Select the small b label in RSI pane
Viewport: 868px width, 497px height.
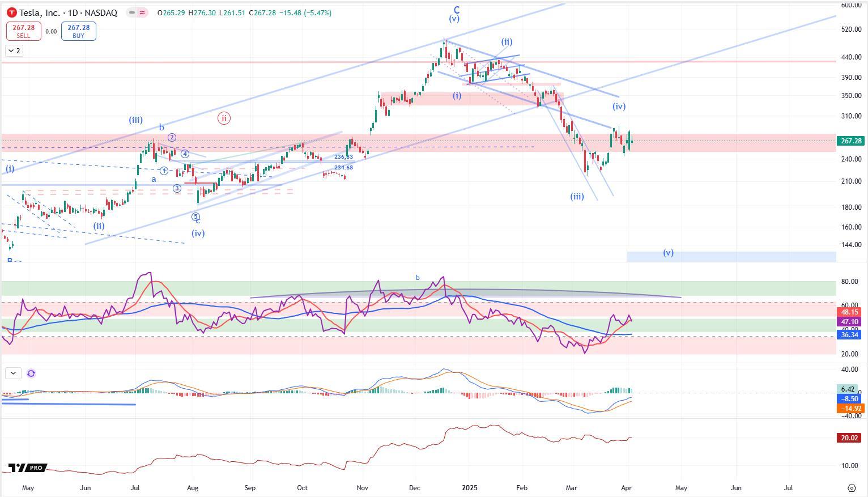click(418, 278)
